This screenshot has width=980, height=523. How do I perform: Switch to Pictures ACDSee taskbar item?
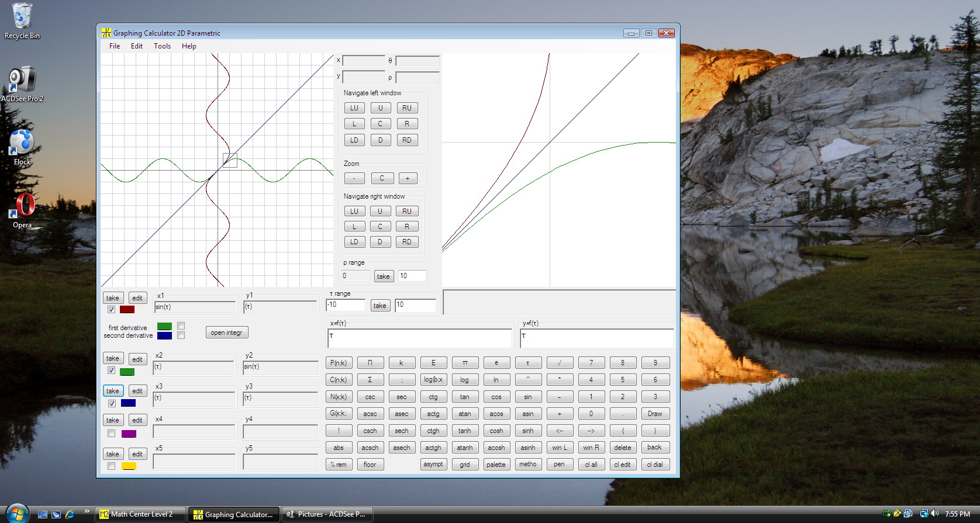point(327,514)
